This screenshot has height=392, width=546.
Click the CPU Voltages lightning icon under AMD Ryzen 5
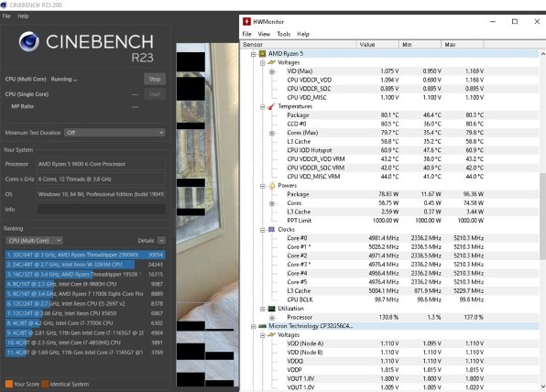pyautogui.click(x=271, y=62)
